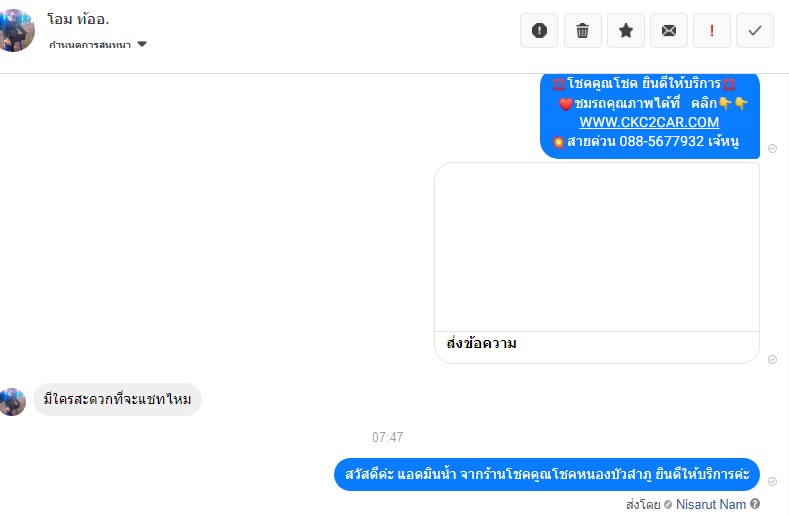789x517 pixels.
Task: Click the Nisarut Nam sender name
Action: click(x=711, y=504)
